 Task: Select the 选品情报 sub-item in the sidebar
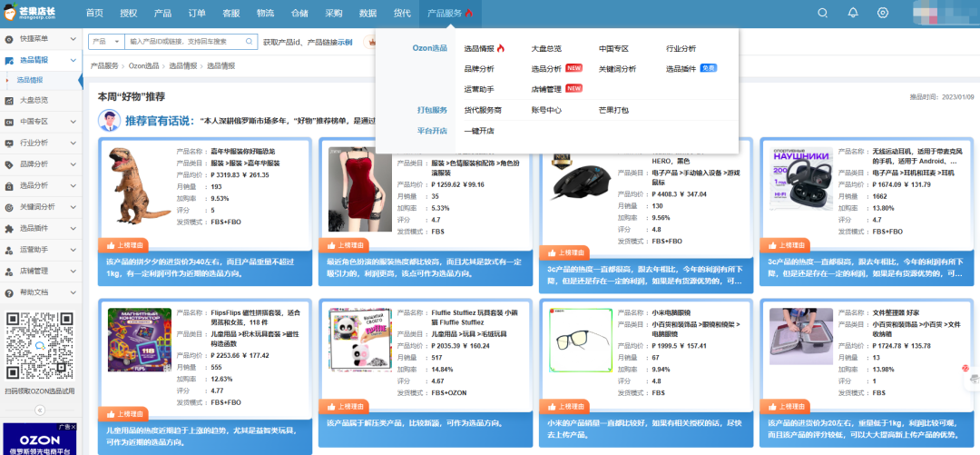30,80
